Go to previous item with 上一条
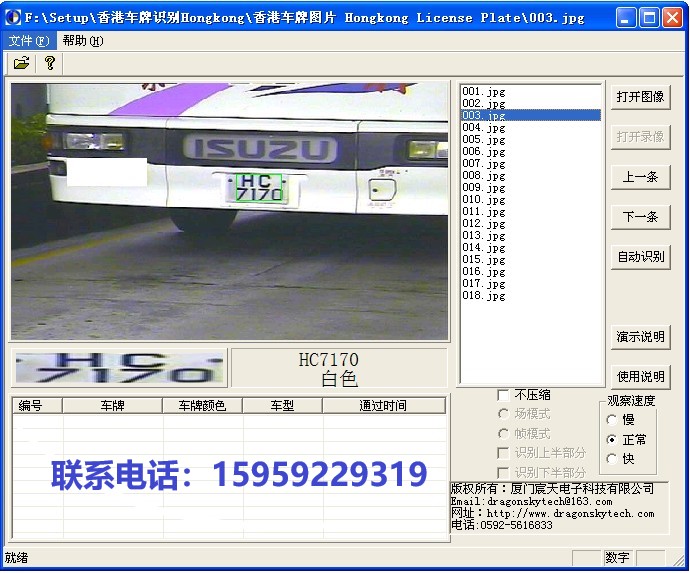The height and width of the screenshot is (573, 690). point(640,177)
